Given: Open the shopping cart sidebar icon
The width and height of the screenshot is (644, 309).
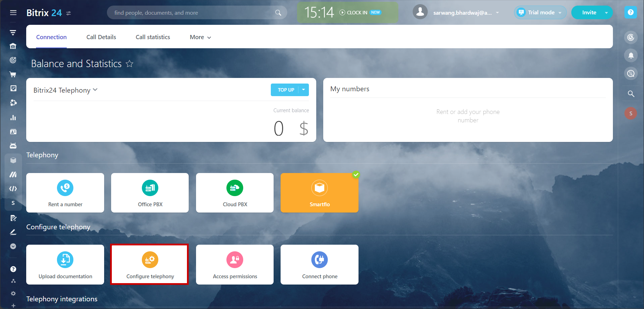Looking at the screenshot, I should tap(13, 74).
